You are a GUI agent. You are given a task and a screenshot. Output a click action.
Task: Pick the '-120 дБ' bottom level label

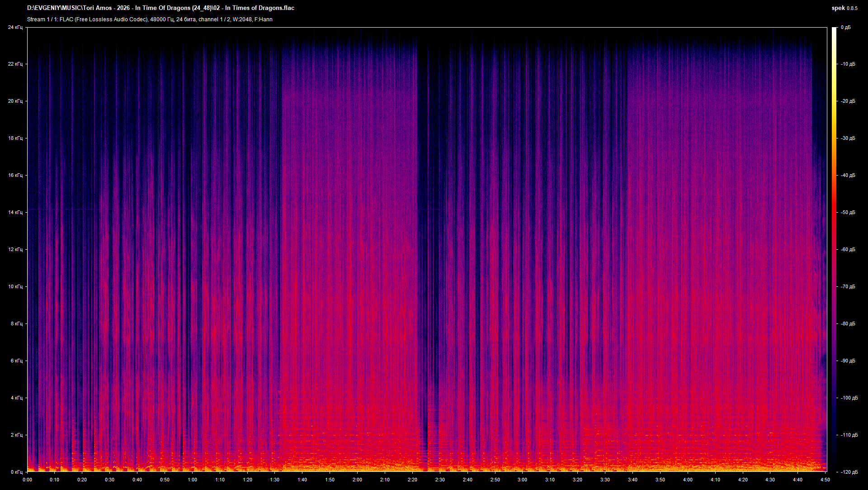(x=849, y=472)
